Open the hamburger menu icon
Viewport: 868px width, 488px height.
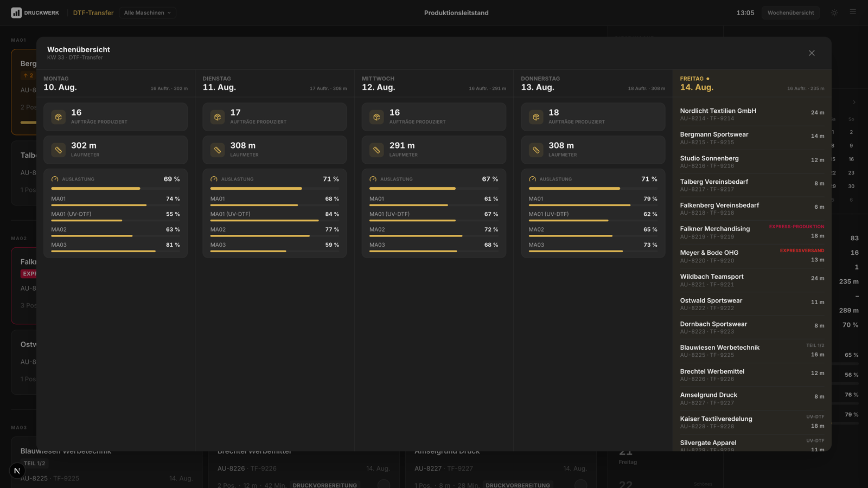(x=853, y=12)
